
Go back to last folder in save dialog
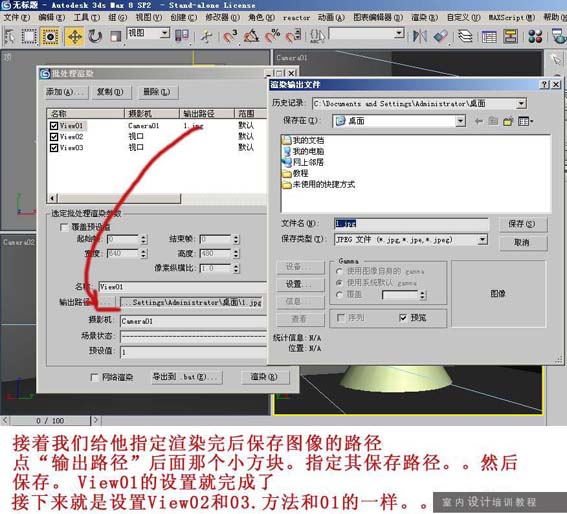pyautogui.click(x=478, y=121)
